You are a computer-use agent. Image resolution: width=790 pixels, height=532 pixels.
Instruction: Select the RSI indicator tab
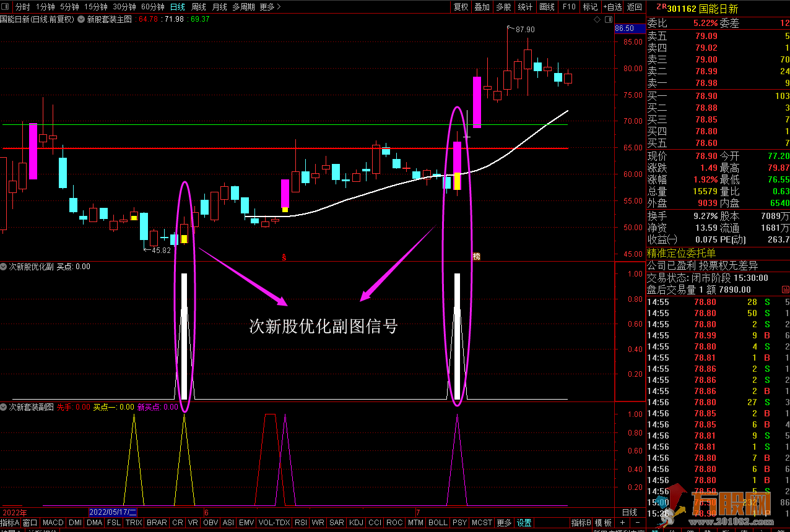pos(301,523)
